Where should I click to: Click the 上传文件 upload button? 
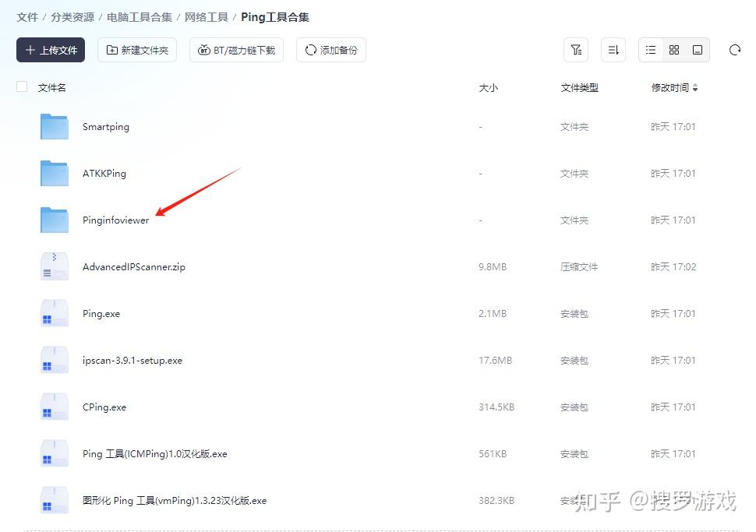pos(51,49)
